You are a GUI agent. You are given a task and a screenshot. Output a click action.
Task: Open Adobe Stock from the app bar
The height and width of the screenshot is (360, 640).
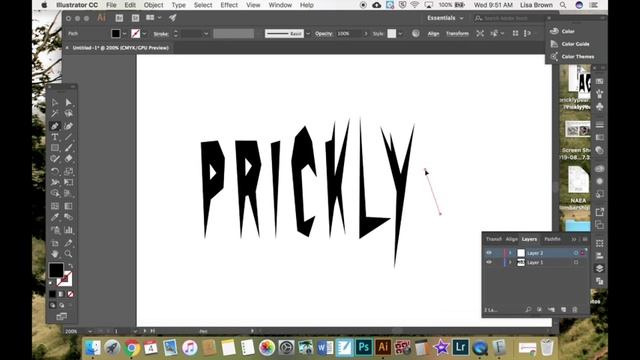tap(135, 18)
